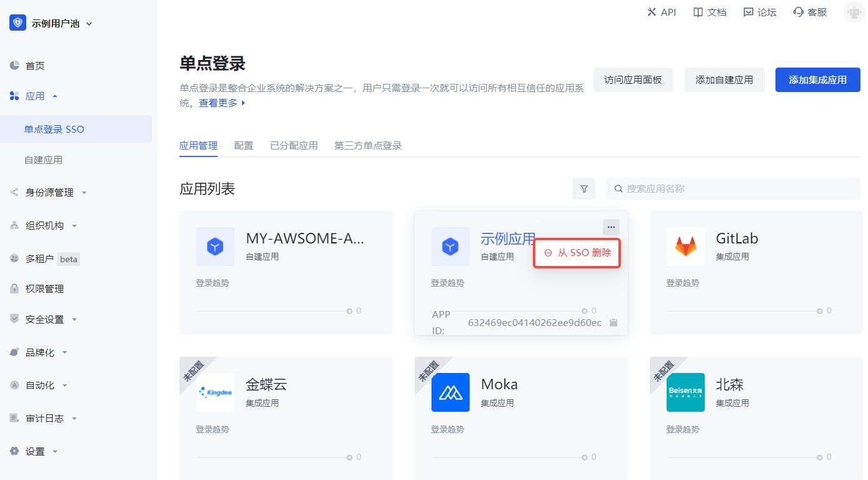
Task: Click the Beisen 北森 logo
Action: pyautogui.click(x=685, y=392)
